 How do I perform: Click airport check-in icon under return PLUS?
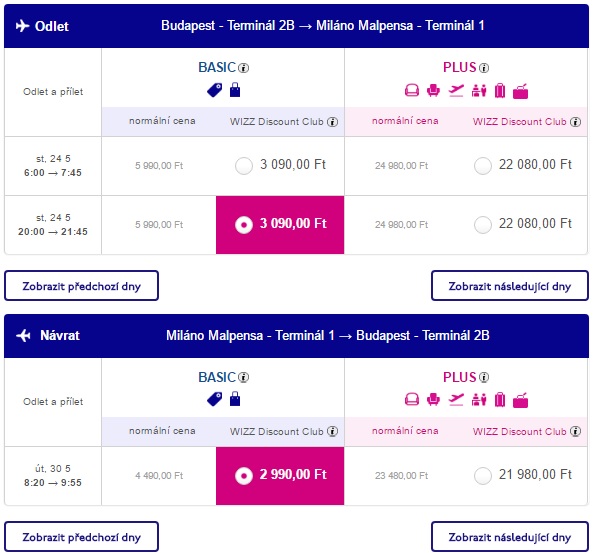tap(479, 400)
